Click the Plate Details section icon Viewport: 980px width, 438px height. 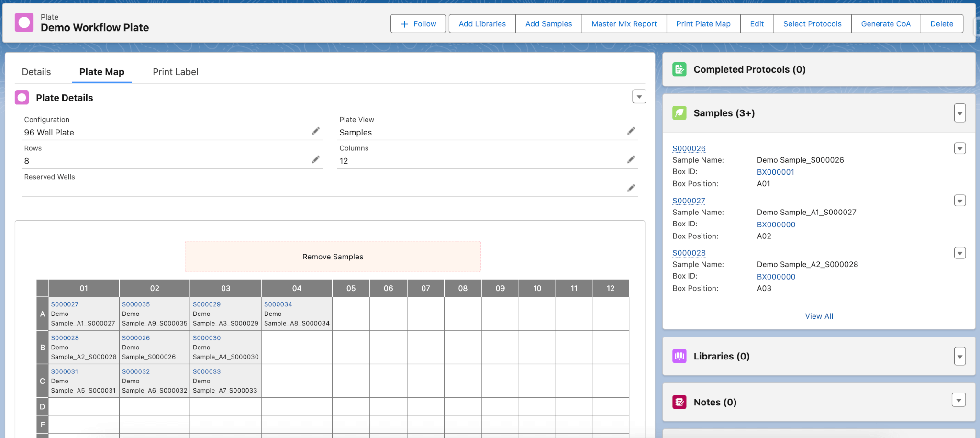pyautogui.click(x=22, y=98)
